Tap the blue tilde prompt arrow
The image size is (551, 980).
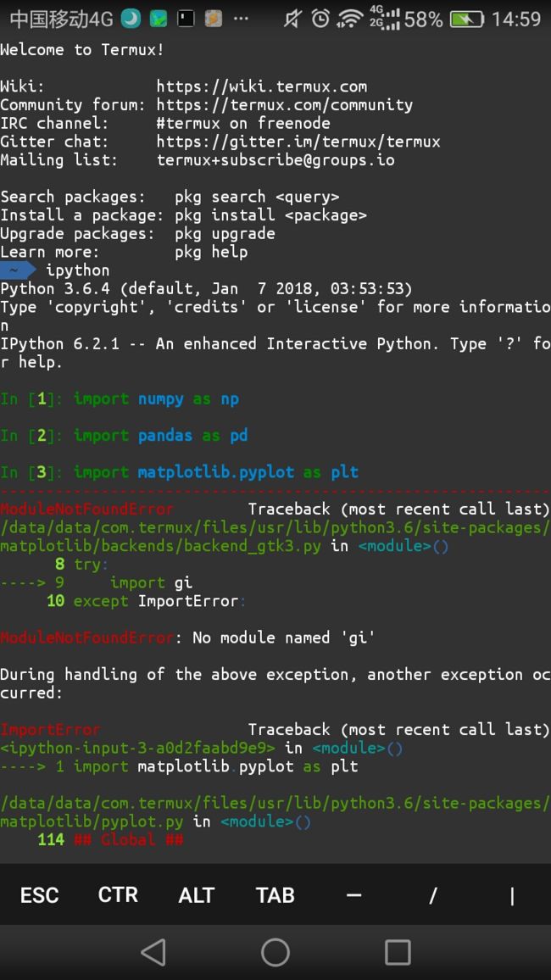tap(18, 270)
